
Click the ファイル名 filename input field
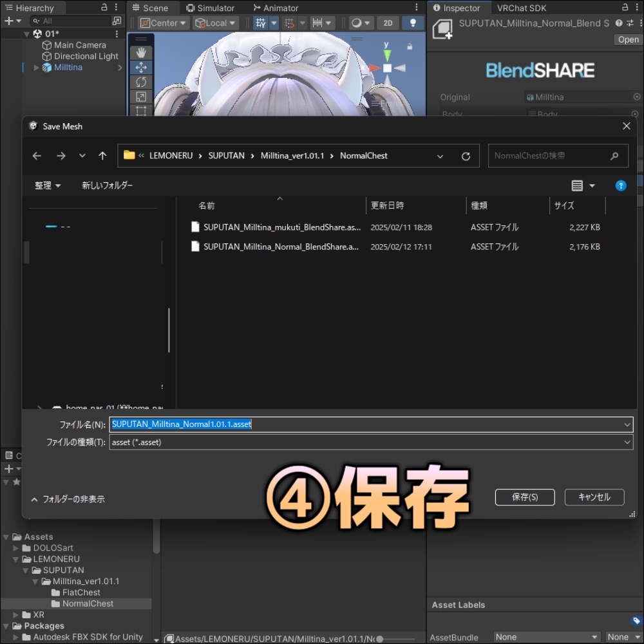[x=371, y=424]
